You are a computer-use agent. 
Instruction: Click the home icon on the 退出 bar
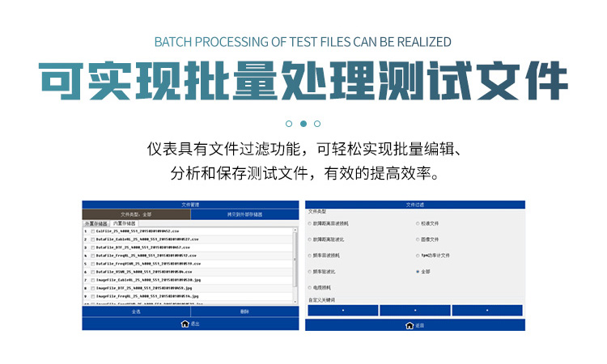(185, 324)
